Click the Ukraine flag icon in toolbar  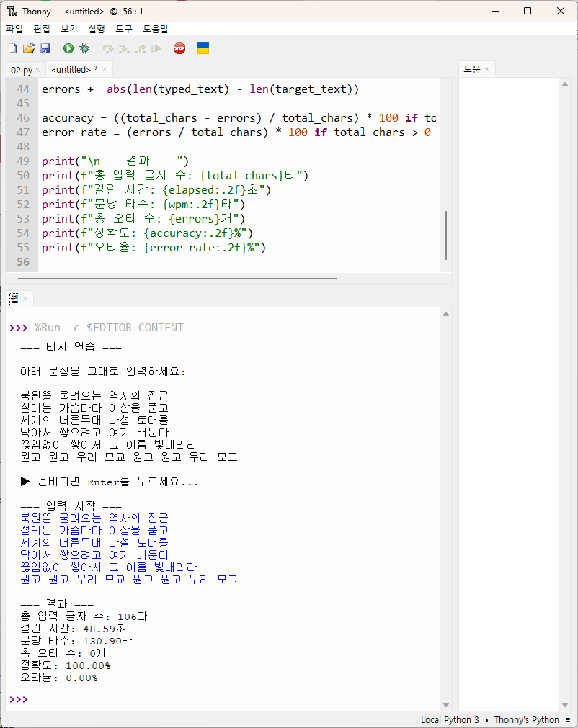[203, 48]
